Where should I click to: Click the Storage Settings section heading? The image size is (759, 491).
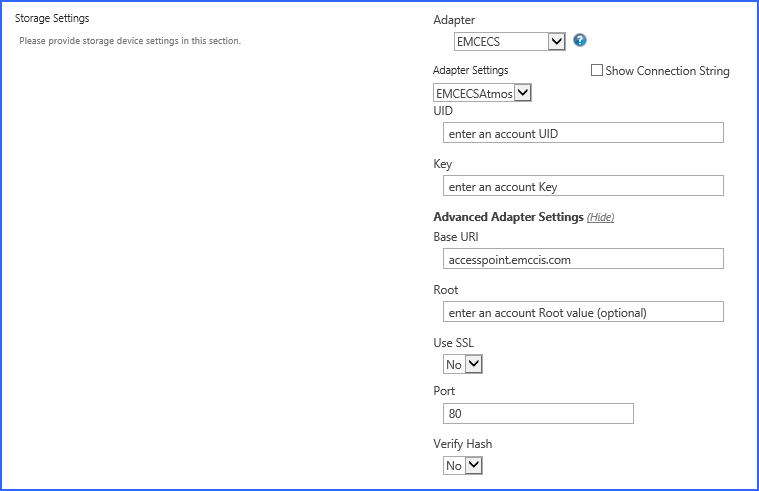(52, 19)
